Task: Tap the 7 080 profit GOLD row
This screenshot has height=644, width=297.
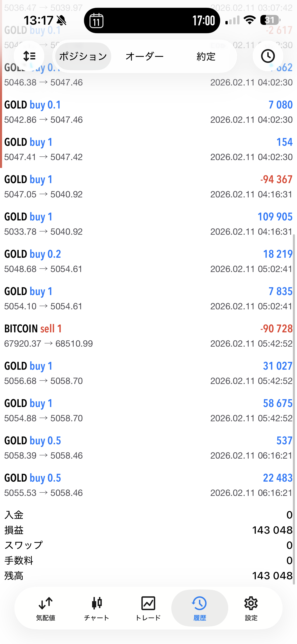Action: 148,112
